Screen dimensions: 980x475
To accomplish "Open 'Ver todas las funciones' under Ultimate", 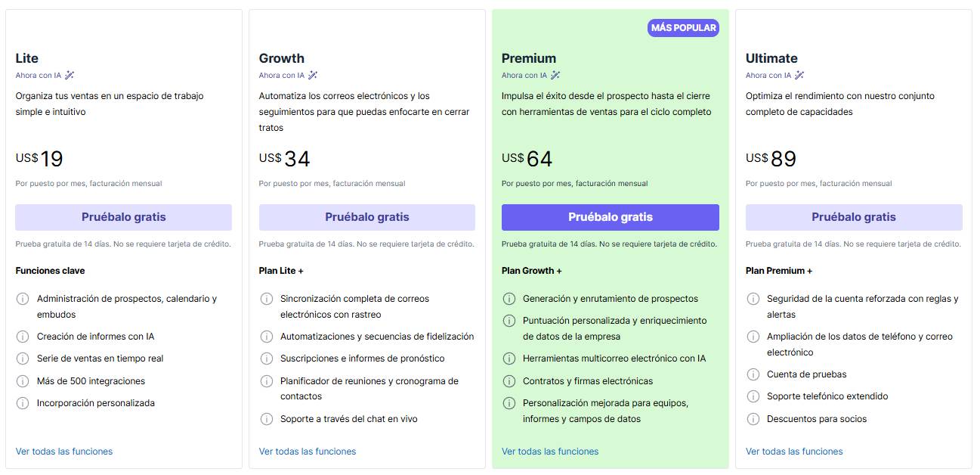I will coord(793,451).
